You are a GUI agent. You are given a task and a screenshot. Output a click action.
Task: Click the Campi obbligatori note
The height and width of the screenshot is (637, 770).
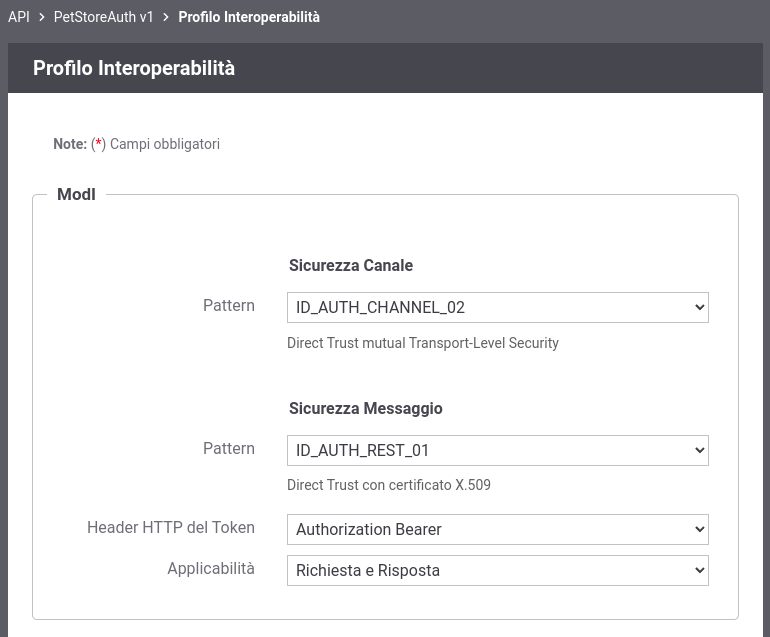(165, 144)
